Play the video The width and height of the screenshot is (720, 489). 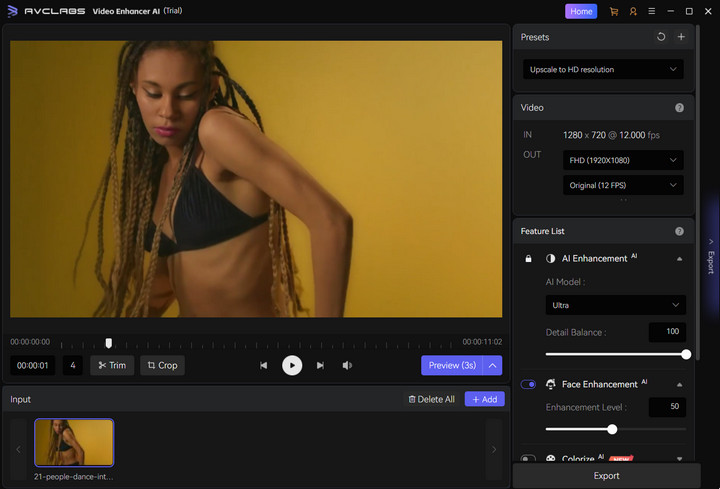coord(292,365)
